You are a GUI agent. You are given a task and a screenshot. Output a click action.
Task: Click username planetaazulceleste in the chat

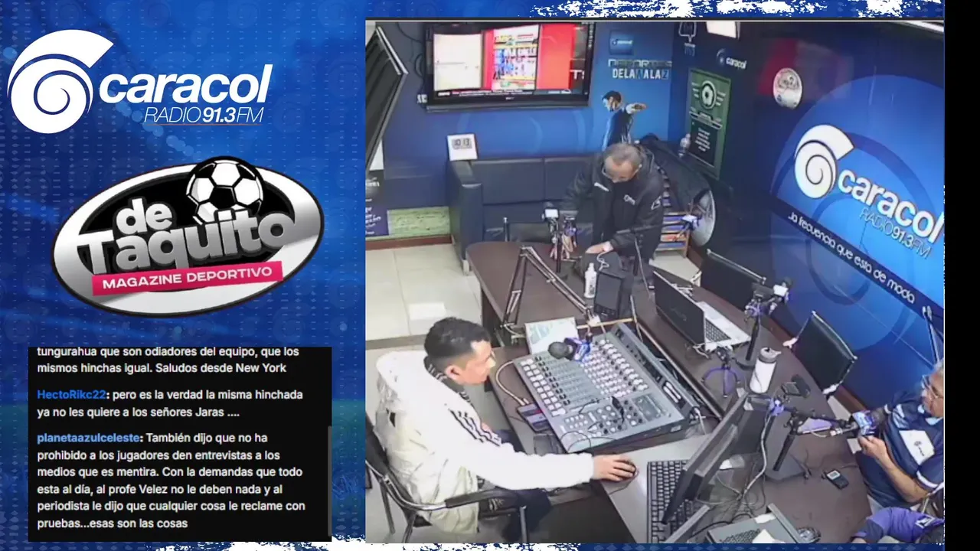click(x=88, y=439)
